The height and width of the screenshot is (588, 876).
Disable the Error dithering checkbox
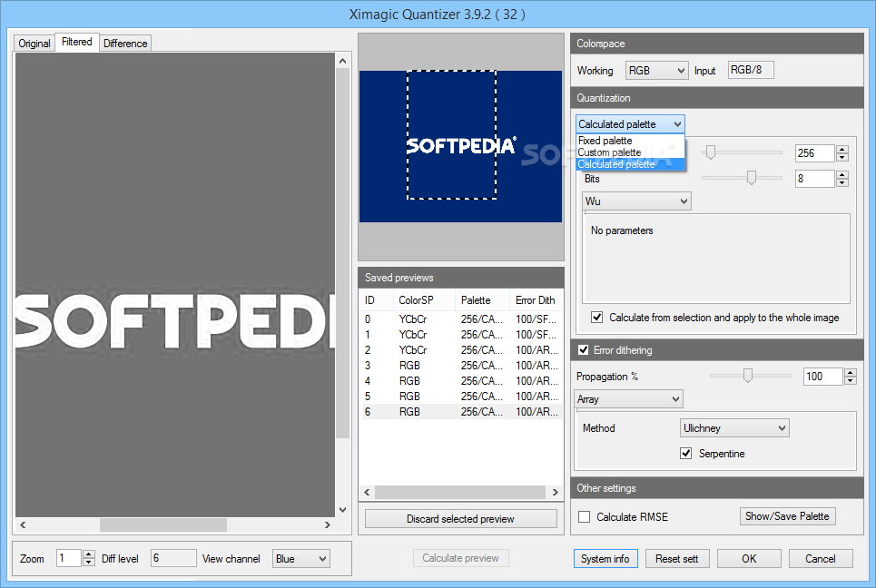point(584,349)
